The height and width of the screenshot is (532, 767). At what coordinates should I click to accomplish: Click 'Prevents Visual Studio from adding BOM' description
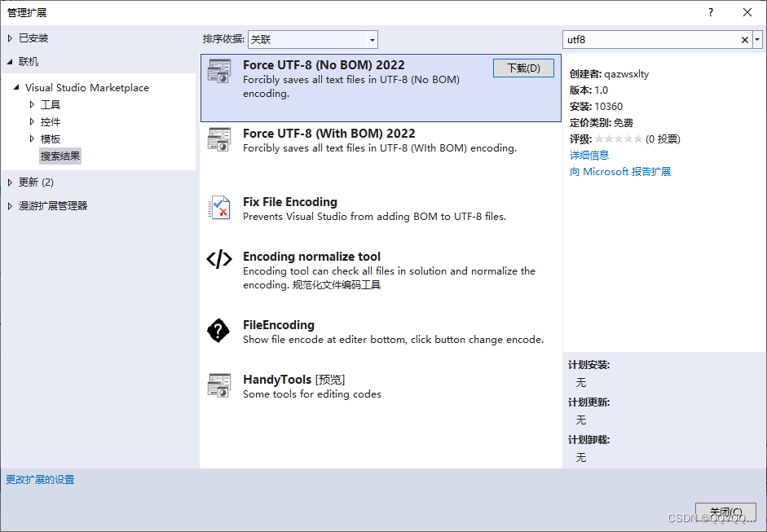click(375, 217)
